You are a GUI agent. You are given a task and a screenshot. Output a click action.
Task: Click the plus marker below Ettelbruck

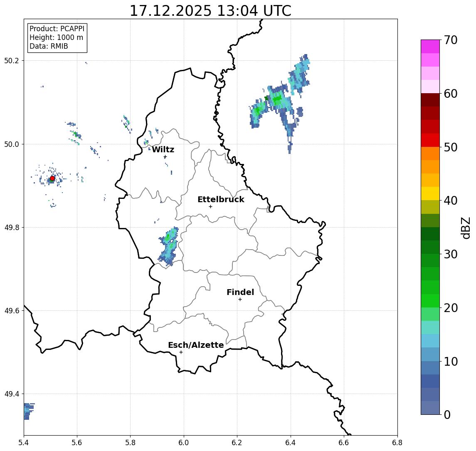tap(210, 207)
